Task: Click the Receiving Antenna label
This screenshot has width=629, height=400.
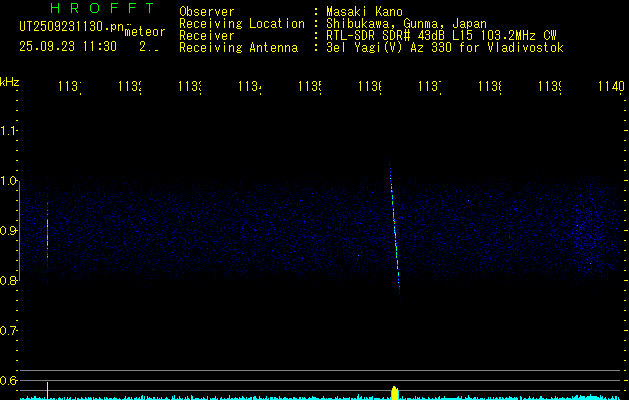Action: tap(238, 47)
